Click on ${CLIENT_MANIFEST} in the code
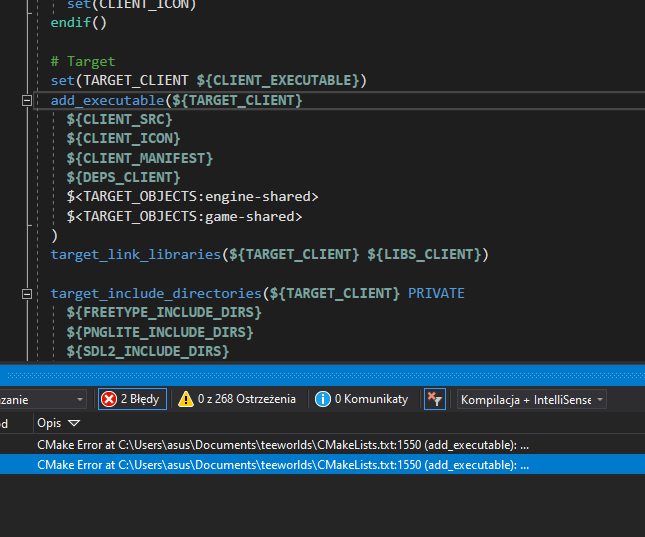 (140, 158)
